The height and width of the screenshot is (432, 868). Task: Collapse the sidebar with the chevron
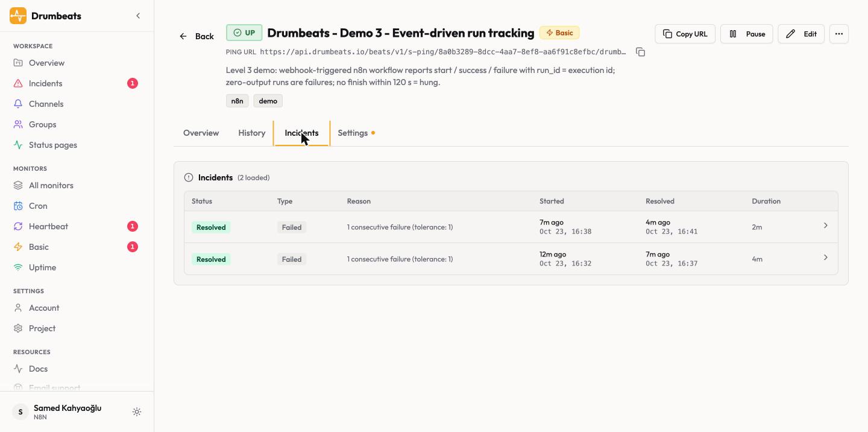138,16
